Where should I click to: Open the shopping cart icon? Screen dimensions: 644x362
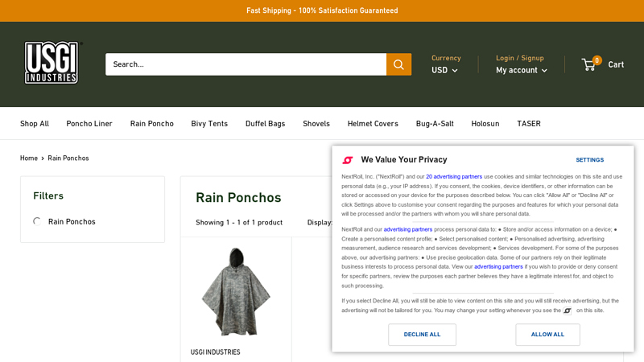coord(588,64)
